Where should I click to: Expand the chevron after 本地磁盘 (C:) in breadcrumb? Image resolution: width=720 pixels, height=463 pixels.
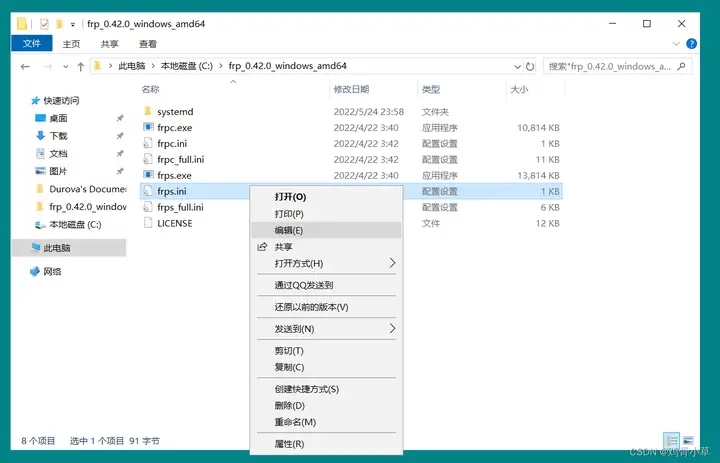click(221, 66)
